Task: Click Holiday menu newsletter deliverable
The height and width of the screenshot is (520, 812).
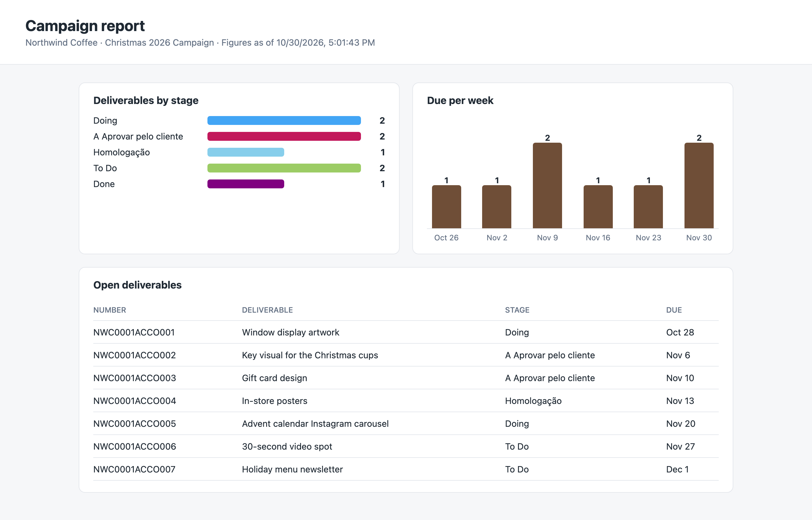Action: point(292,469)
